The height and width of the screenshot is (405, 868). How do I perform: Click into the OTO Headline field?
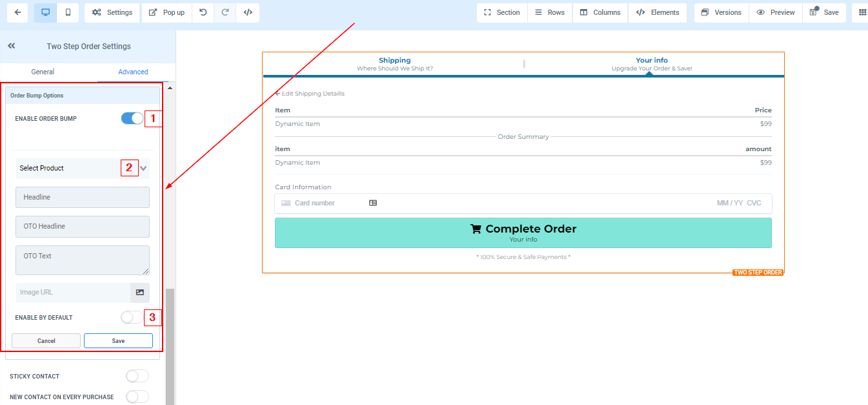83,227
